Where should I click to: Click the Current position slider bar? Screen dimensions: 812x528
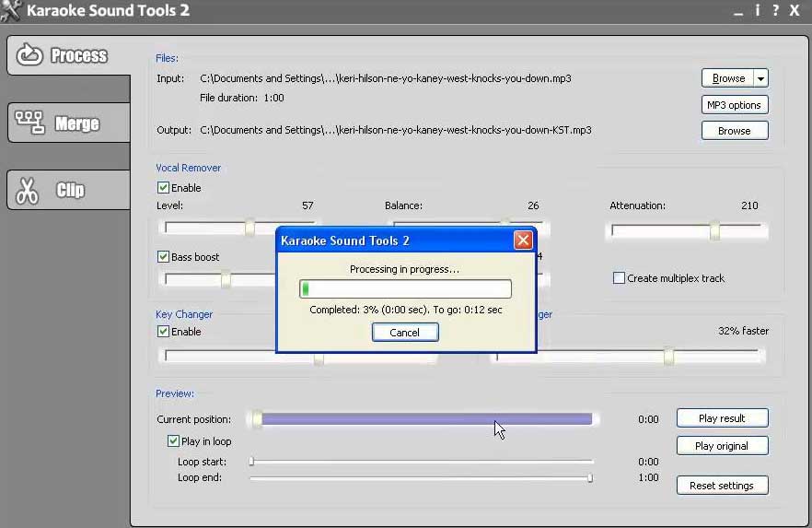coord(424,418)
